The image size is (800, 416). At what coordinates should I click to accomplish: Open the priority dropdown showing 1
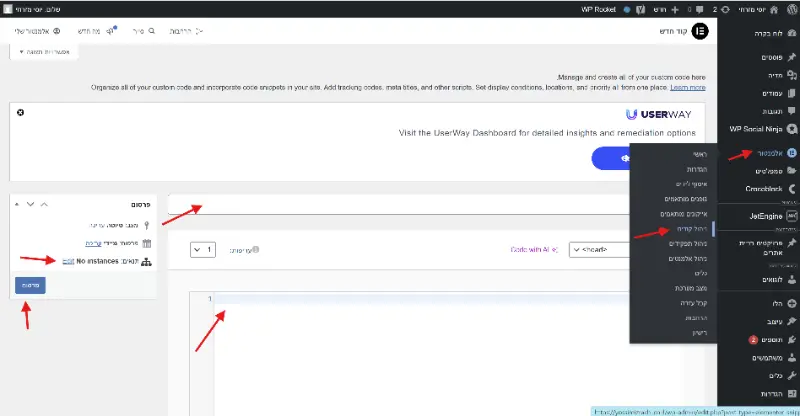tap(203, 250)
